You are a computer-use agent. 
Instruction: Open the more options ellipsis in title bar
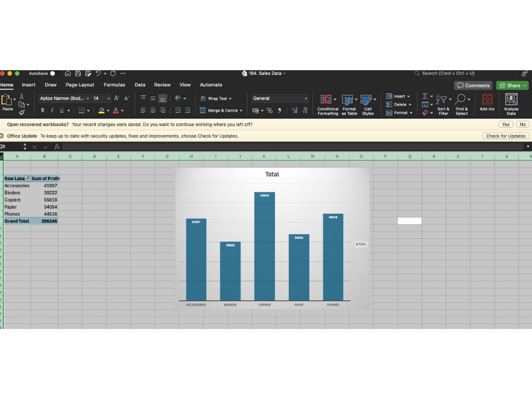coord(123,73)
